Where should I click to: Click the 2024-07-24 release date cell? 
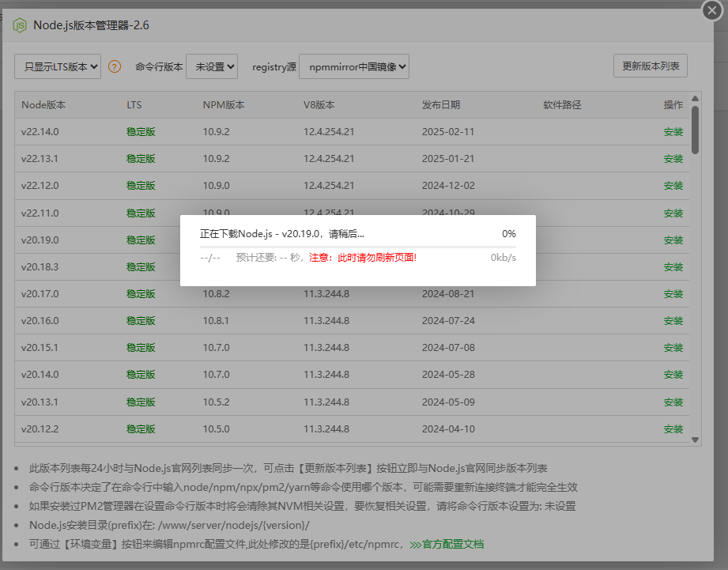448,321
